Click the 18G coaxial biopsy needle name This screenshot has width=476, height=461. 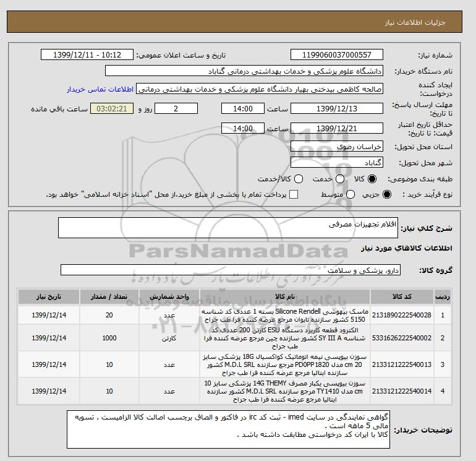285,364
